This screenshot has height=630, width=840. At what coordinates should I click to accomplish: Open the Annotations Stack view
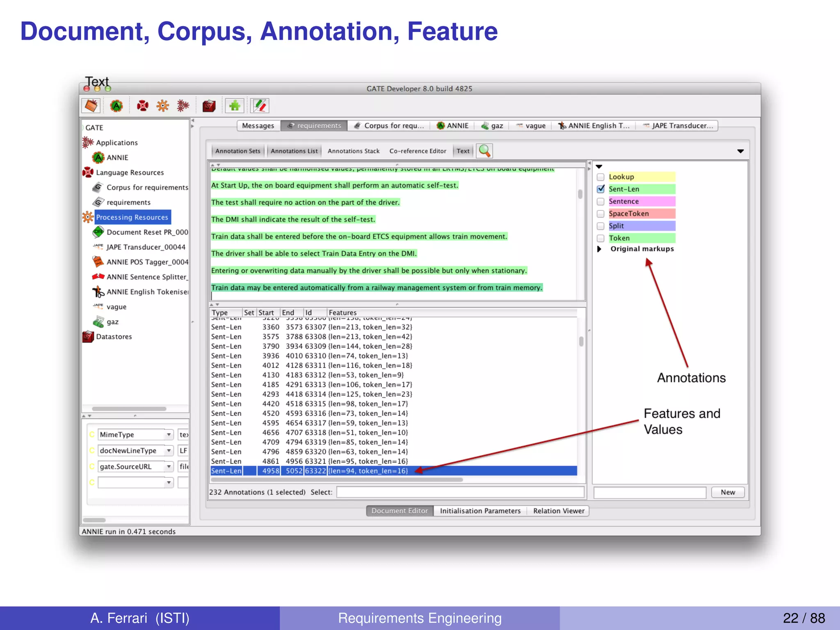tap(354, 151)
